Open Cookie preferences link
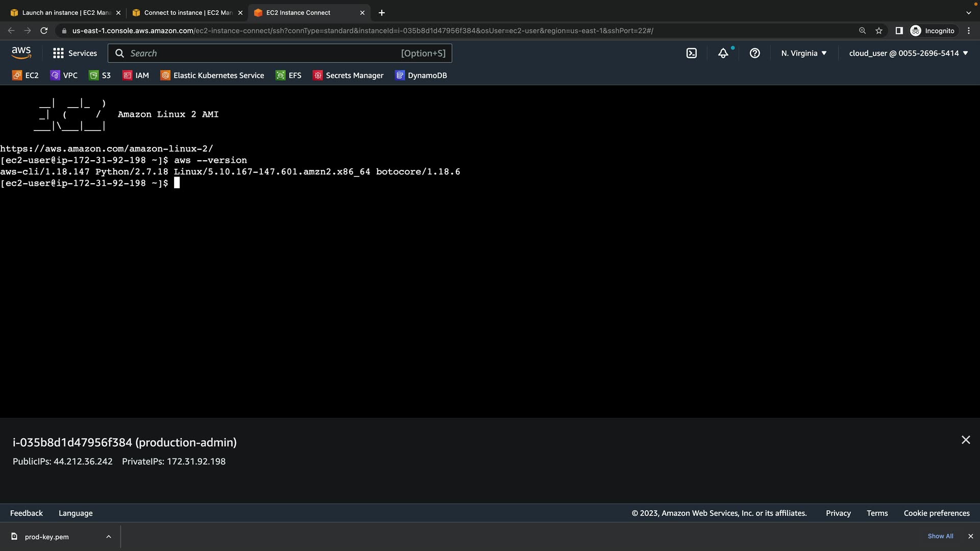This screenshot has width=980, height=551. [937, 513]
